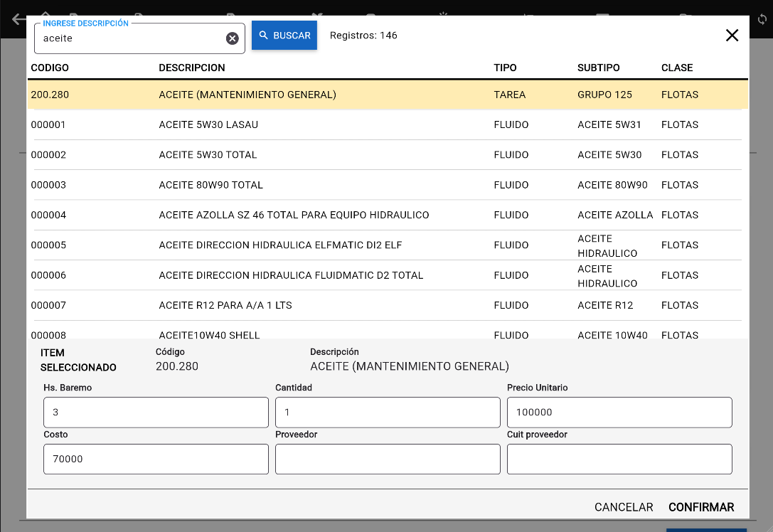
Task: Select ACEITE DIRECCION HIDRAULICA FLUIDMATIC D2 TOTAL
Action: 388,275
